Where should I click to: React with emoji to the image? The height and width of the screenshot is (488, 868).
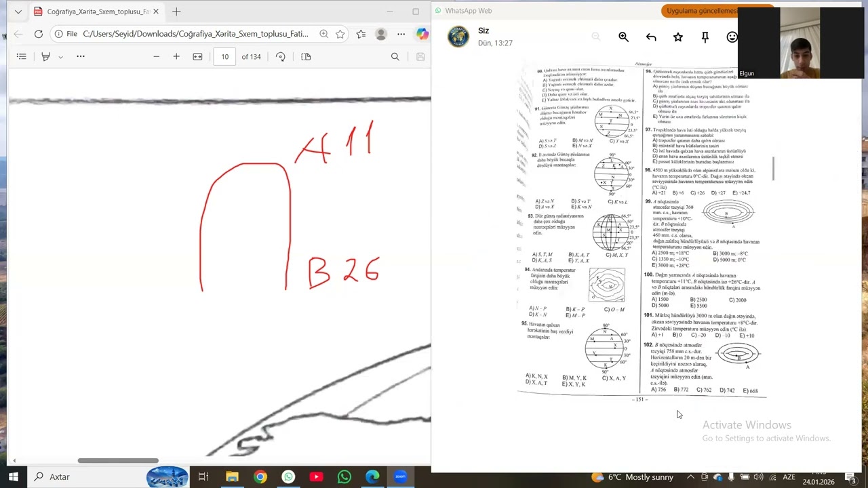(x=732, y=37)
